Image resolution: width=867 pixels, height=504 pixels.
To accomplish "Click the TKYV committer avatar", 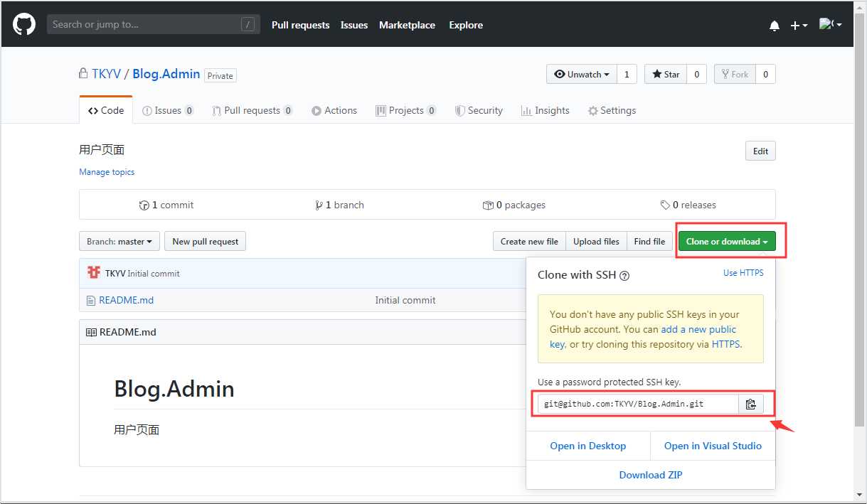I will click(x=94, y=272).
